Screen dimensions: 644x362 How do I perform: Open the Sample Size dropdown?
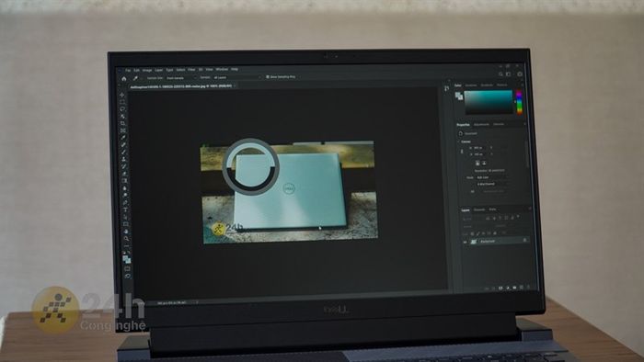pos(180,78)
